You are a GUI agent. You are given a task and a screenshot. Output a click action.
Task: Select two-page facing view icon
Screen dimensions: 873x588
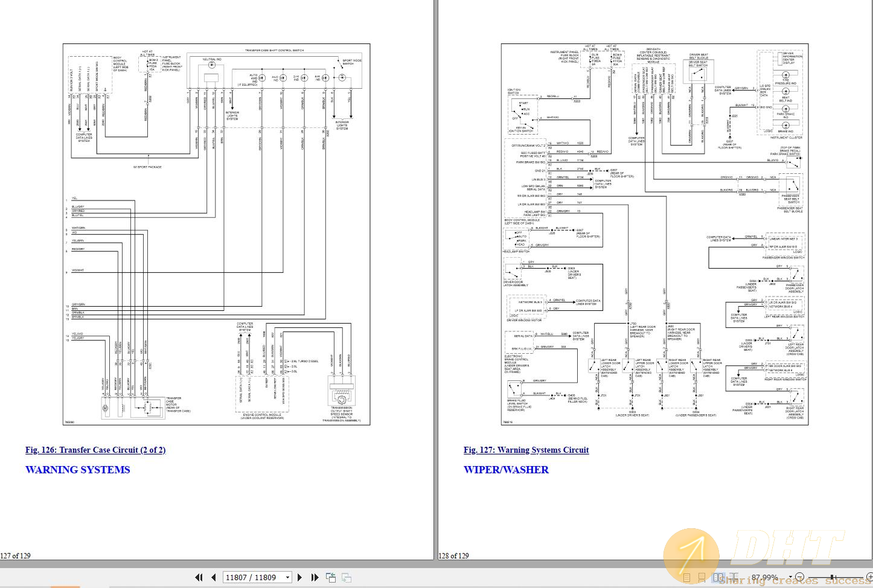click(x=718, y=577)
